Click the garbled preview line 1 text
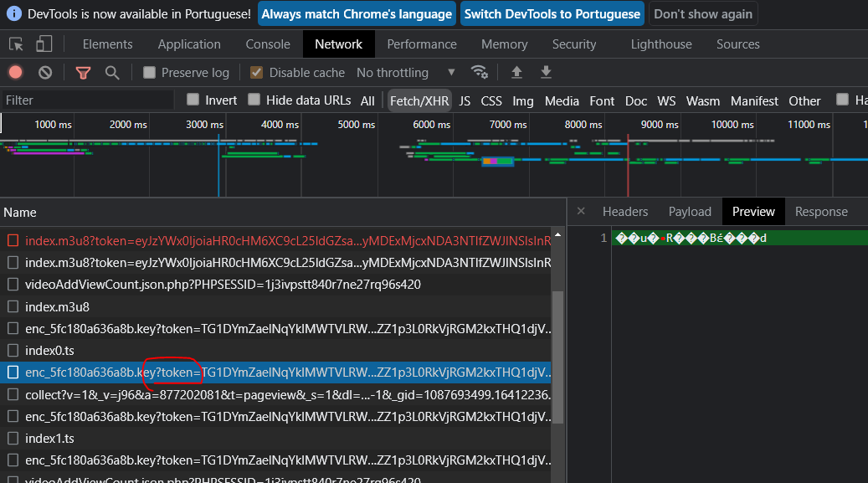868x483 pixels. pyautogui.click(x=691, y=239)
